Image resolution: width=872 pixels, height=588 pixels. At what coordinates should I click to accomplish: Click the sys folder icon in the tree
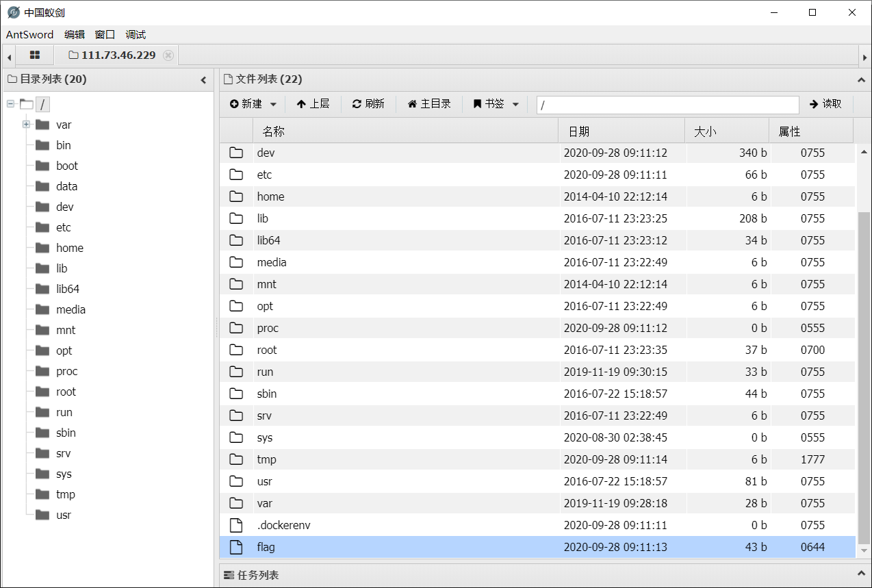pos(42,474)
